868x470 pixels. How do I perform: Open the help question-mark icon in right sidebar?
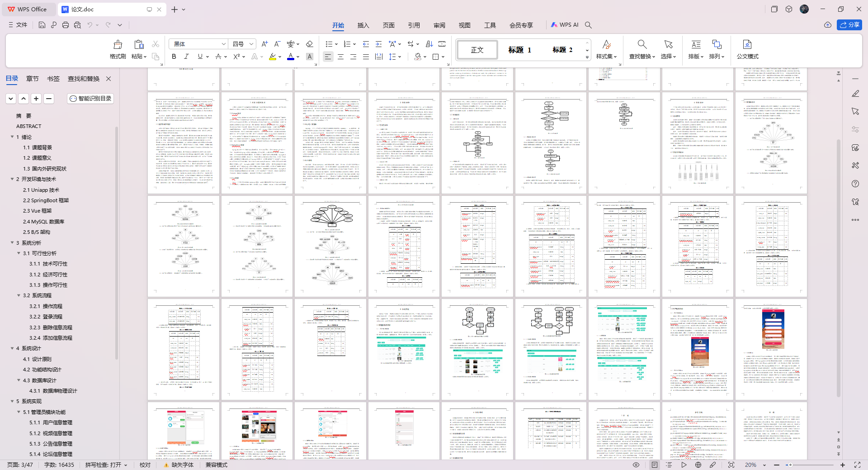tap(855, 184)
